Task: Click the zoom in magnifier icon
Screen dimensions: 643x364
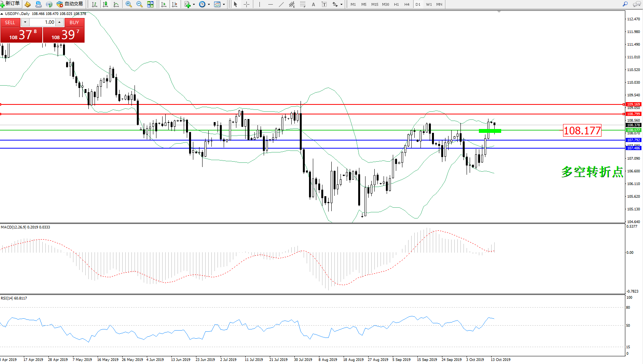Action: point(128,4)
